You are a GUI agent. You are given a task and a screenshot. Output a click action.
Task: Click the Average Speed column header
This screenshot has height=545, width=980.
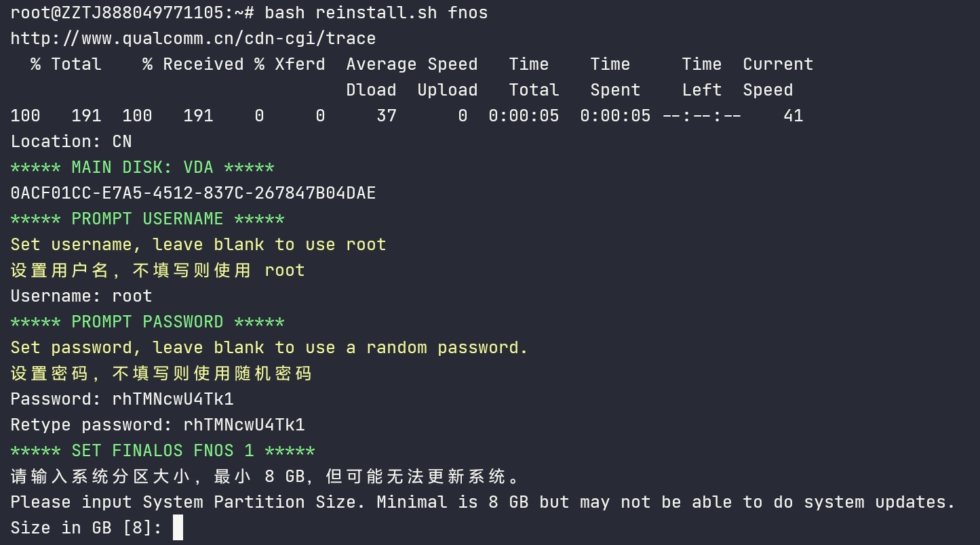(412, 64)
